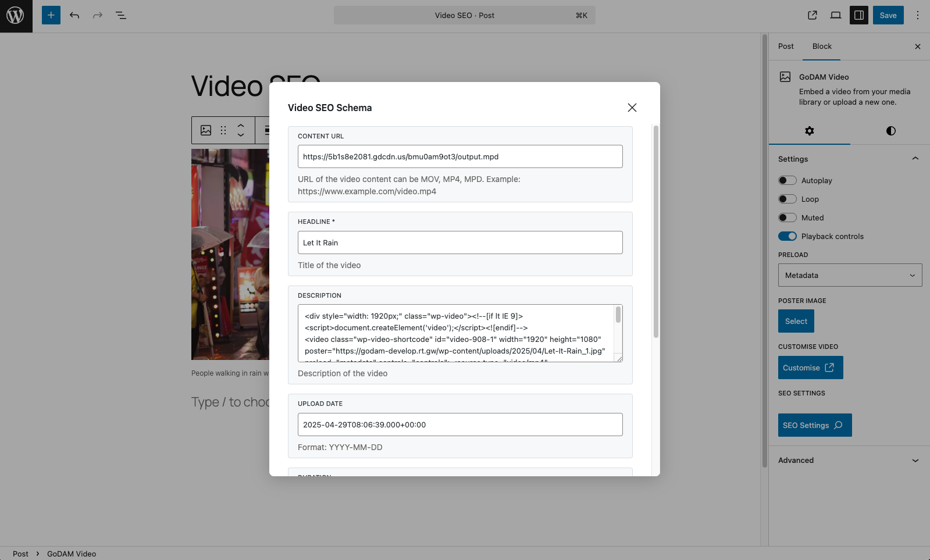Select the GoDAM Video breadcrumb item
This screenshot has height=560, width=930.
[x=72, y=554]
